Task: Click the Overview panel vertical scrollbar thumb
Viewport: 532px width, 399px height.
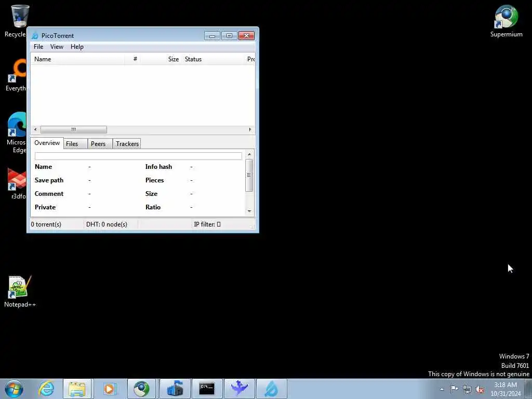Action: click(x=249, y=175)
